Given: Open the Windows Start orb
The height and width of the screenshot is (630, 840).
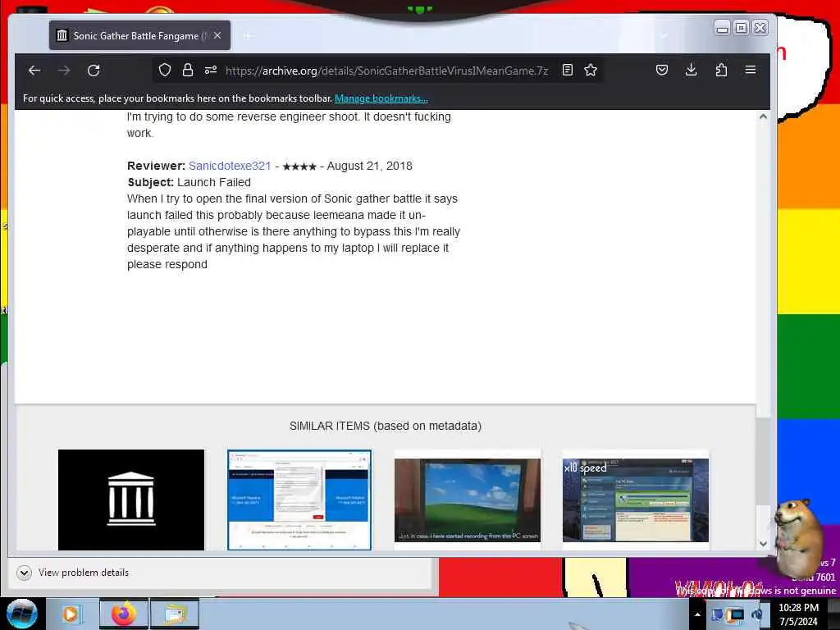Looking at the screenshot, I should (22, 614).
